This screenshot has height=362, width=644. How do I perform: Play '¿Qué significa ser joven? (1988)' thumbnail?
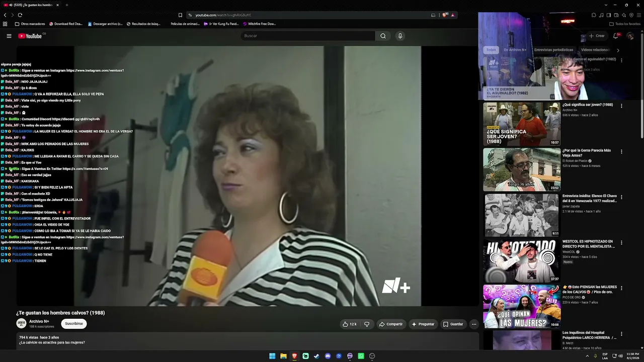(522, 124)
